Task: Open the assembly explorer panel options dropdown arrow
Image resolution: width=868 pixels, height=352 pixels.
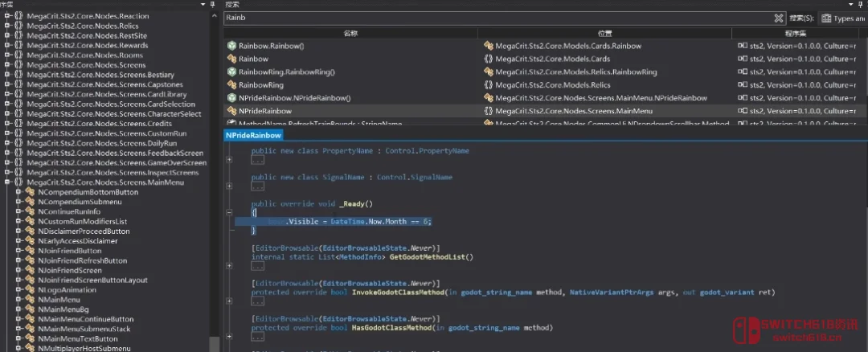Action: pos(204,4)
